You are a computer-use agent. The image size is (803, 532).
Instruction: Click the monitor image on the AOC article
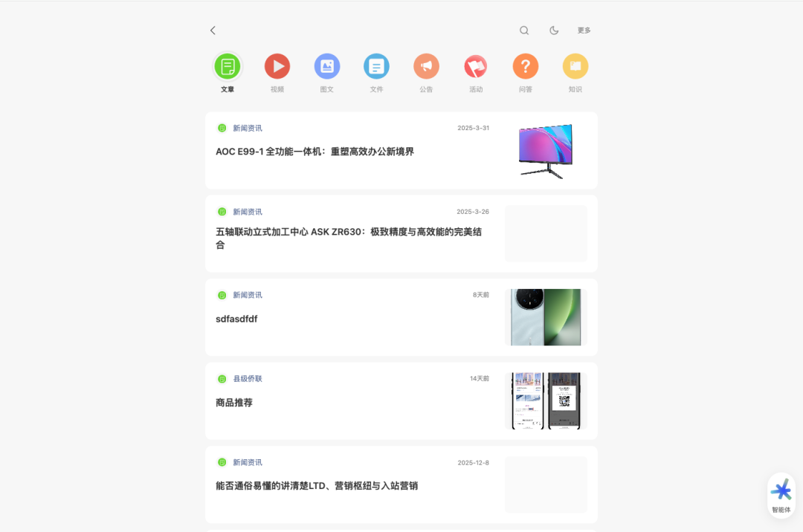(x=546, y=149)
